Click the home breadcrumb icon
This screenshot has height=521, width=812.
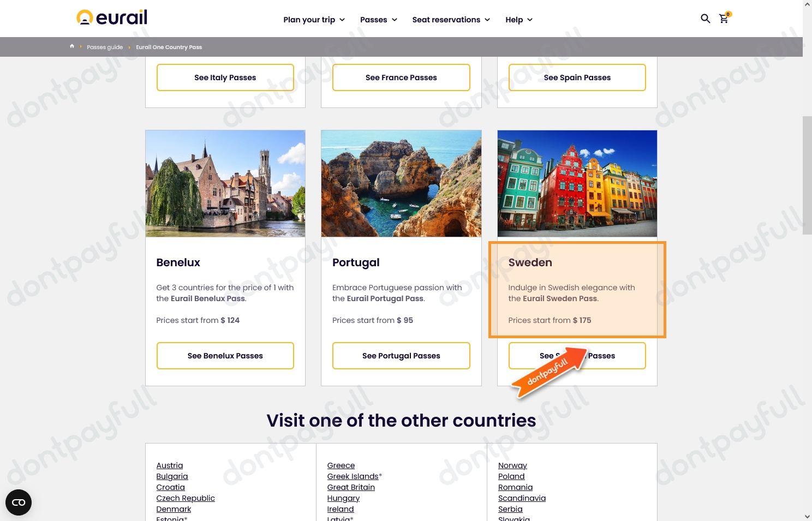(x=72, y=47)
